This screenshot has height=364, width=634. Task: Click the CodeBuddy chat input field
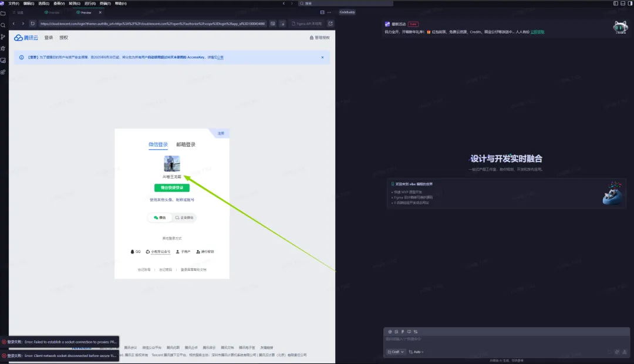pos(506,339)
